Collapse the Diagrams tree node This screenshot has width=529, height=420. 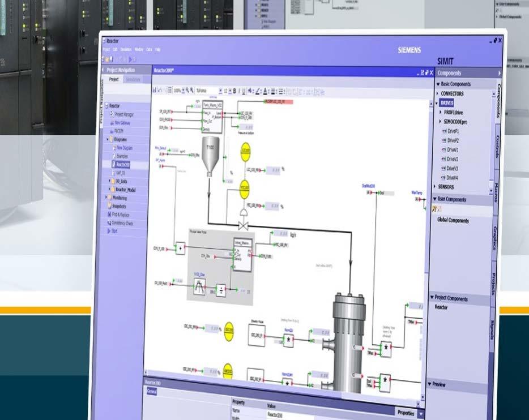pos(108,139)
